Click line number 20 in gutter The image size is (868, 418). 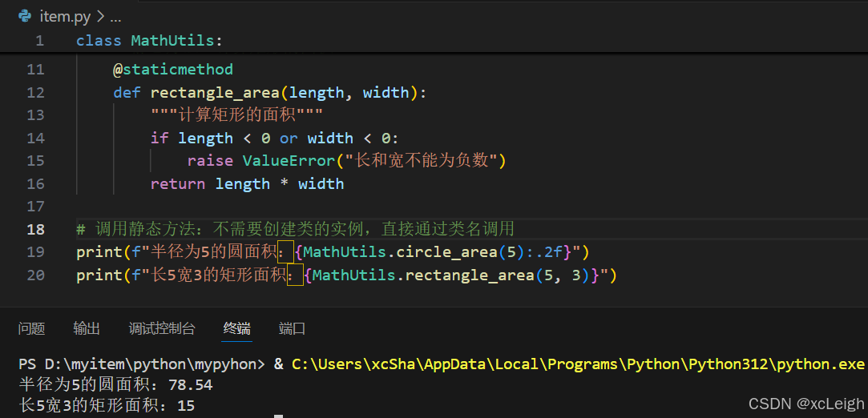35,275
